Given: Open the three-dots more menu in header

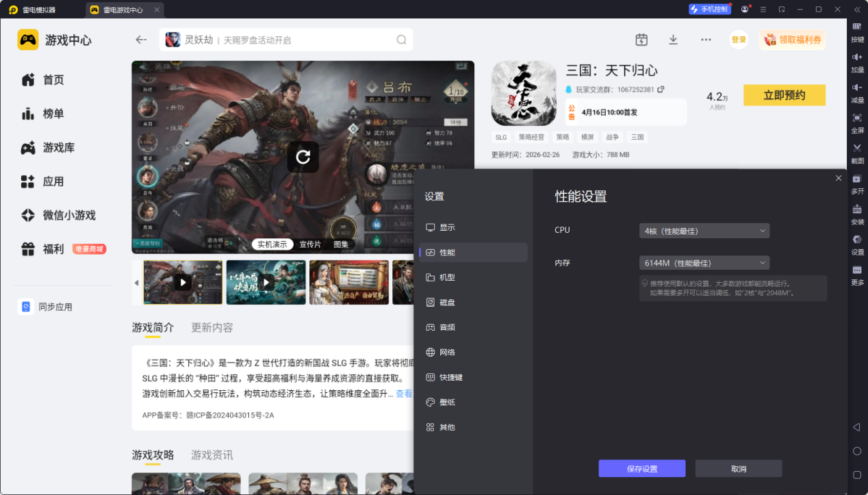Looking at the screenshot, I should (x=706, y=40).
